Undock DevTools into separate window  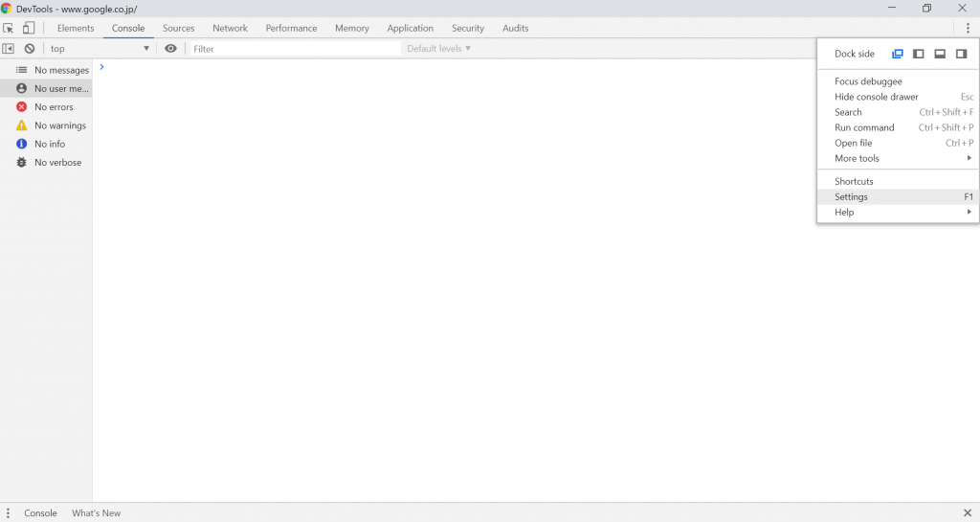tap(898, 54)
